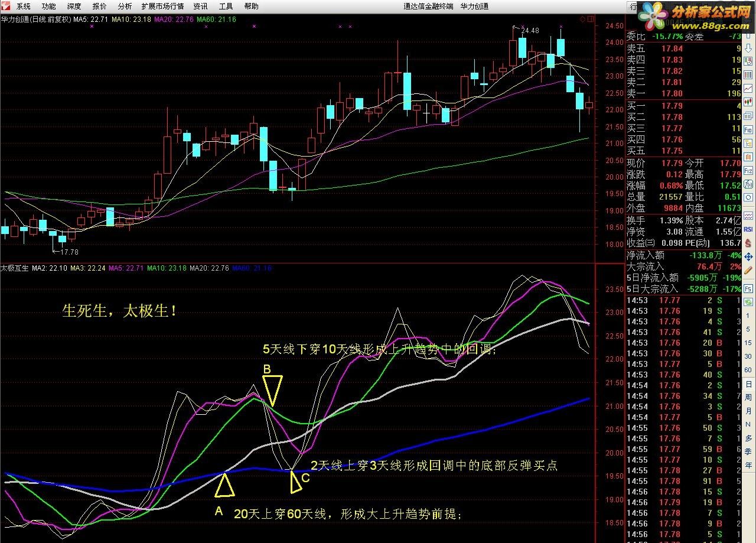Click the 卖五 17.84 ask row
Image resolution: width=756 pixels, height=543 pixels.
click(683, 49)
